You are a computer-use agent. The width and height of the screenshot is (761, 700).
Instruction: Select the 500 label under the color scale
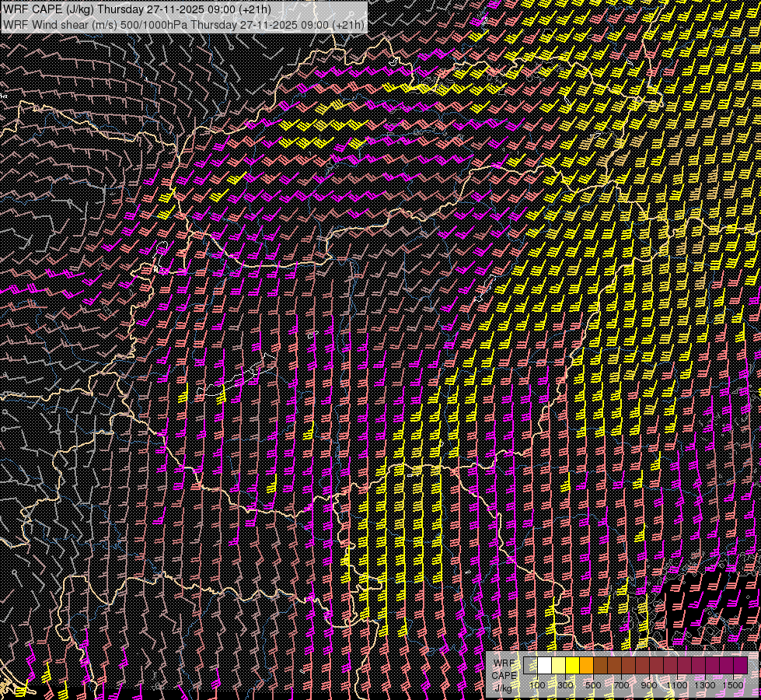(593, 685)
